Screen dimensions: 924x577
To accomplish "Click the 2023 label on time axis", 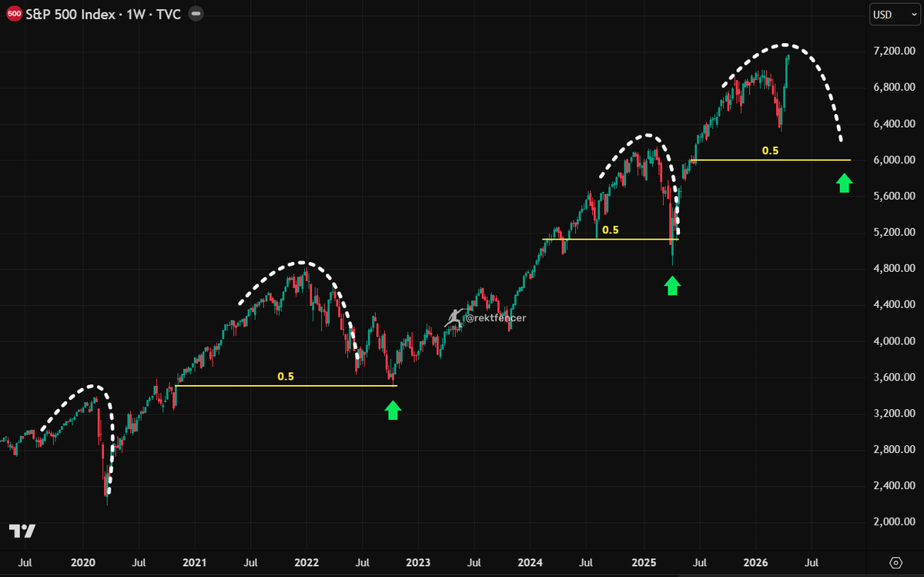I will (418, 562).
